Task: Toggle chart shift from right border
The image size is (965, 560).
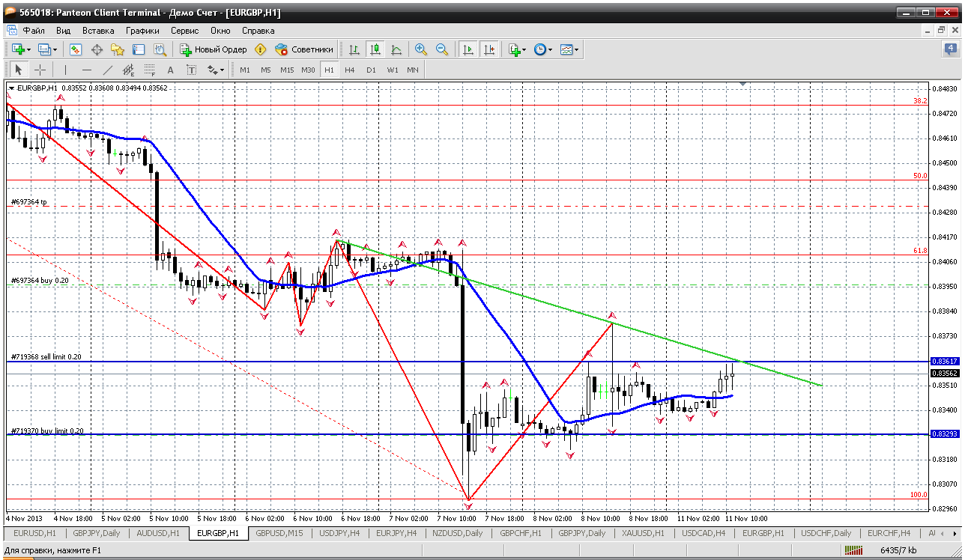Action: [489, 49]
